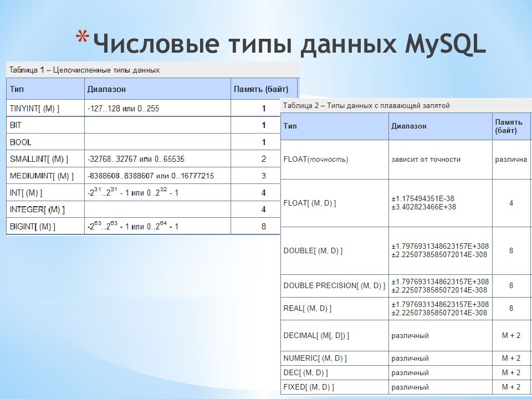Select the slide title 'Числовые типы данных MySQL'

pyautogui.click(x=289, y=43)
